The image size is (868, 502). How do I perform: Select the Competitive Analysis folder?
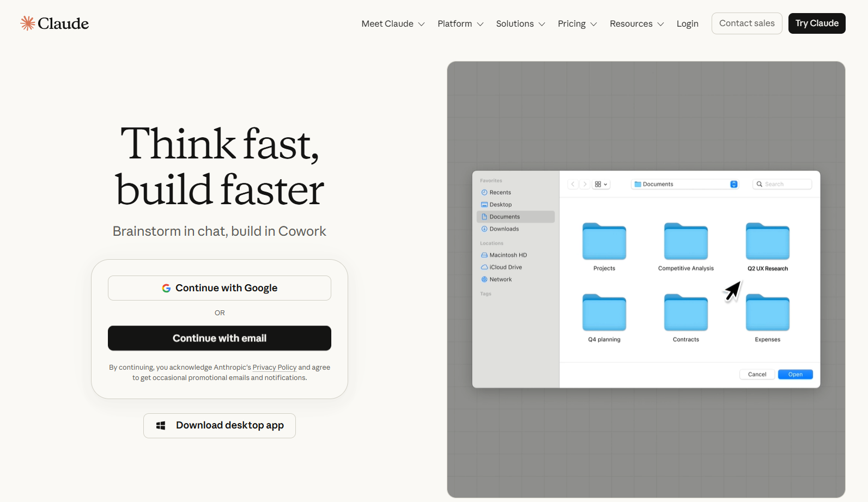coord(686,247)
